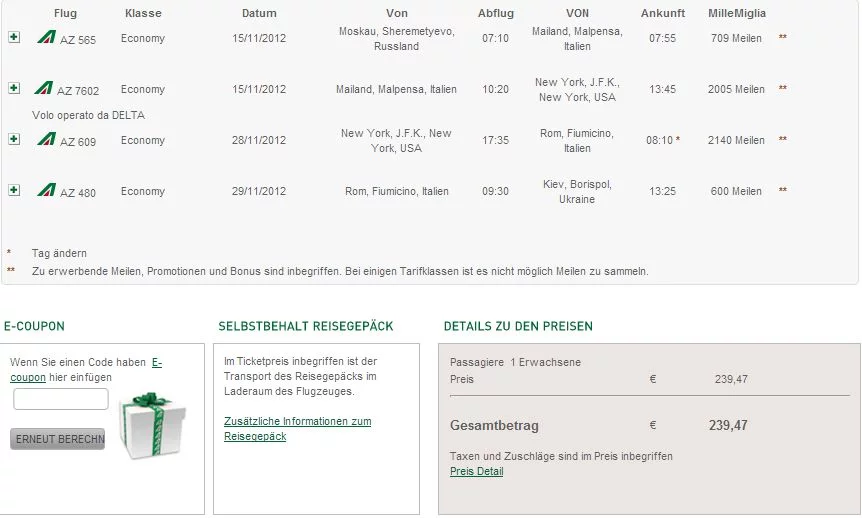Click the E-coupon code input field
Screen dimensions: 862x518
coord(60,399)
